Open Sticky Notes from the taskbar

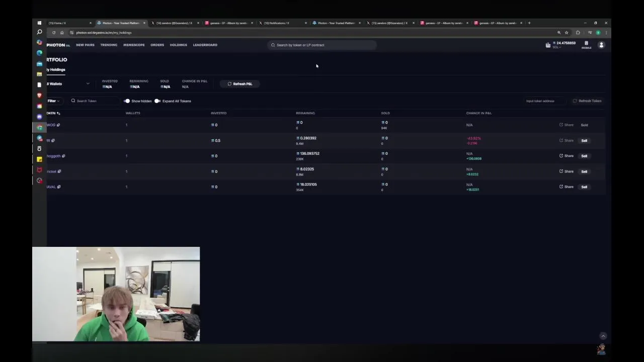(x=39, y=159)
